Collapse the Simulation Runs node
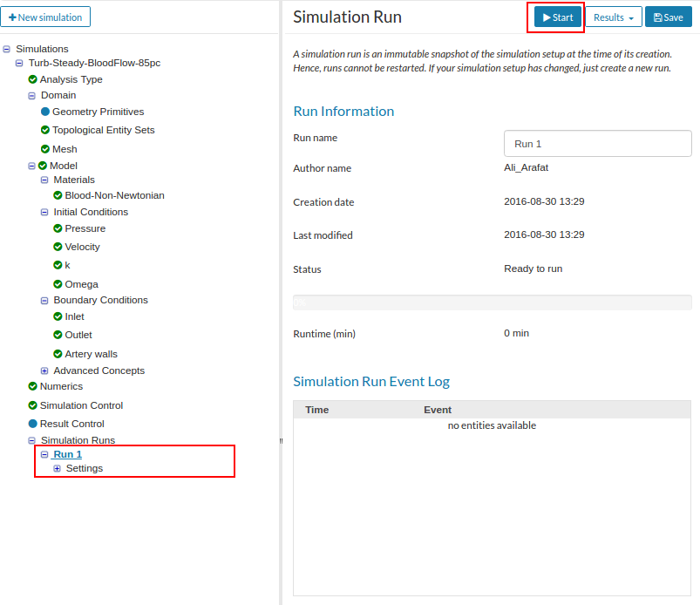This screenshot has width=700, height=605. pyautogui.click(x=31, y=440)
